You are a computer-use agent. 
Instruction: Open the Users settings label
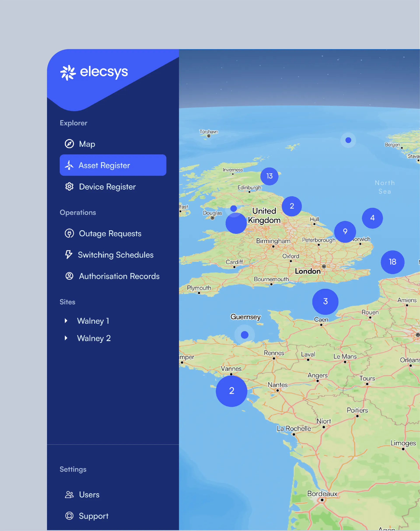89,495
